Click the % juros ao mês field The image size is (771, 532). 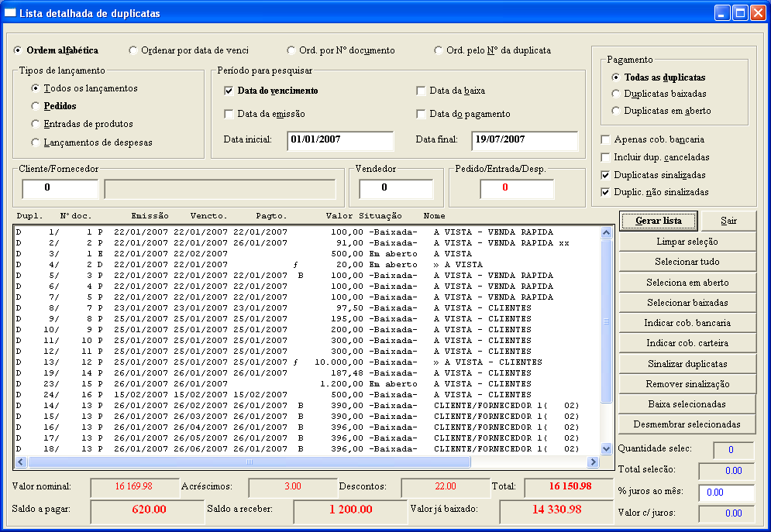pos(726,493)
